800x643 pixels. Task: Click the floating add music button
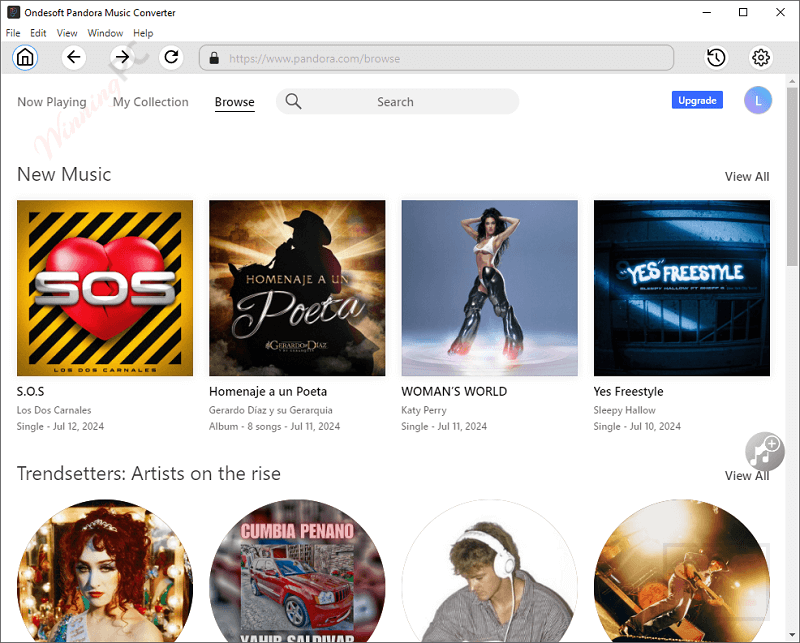[x=764, y=451]
